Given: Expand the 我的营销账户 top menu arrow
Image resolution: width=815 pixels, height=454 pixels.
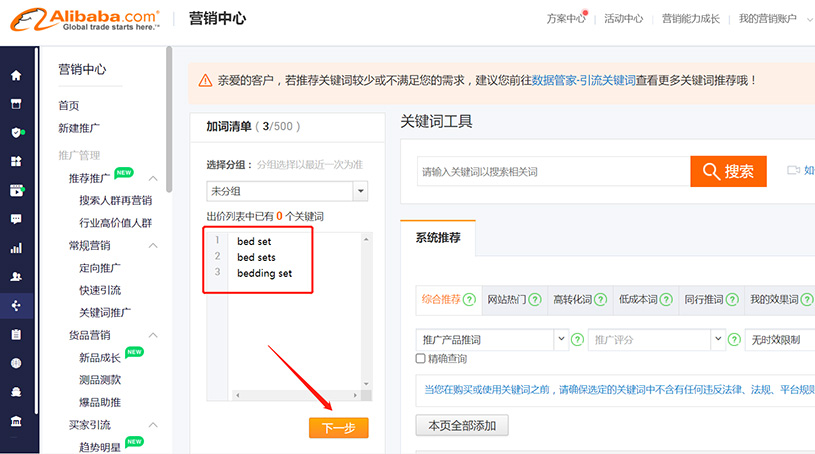Looking at the screenshot, I should click(x=809, y=19).
